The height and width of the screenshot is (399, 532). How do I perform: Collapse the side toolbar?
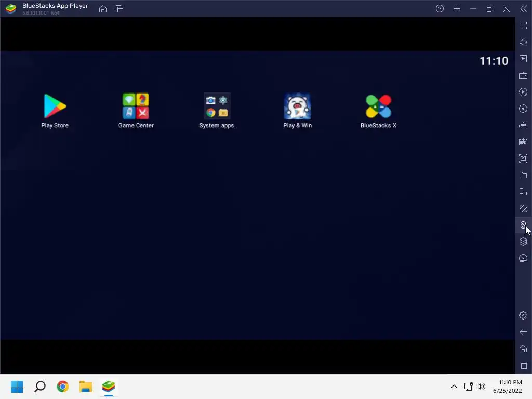pyautogui.click(x=524, y=9)
